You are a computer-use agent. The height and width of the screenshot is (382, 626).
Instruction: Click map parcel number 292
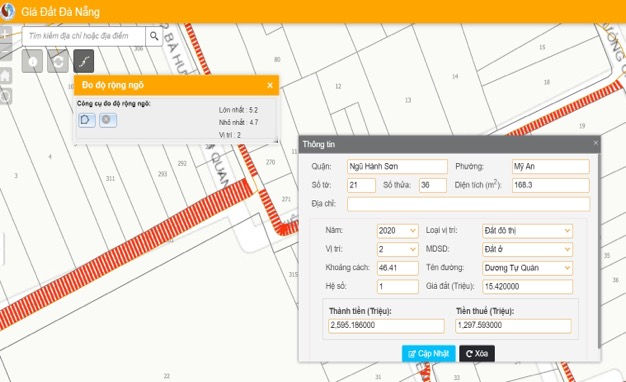click(182, 163)
